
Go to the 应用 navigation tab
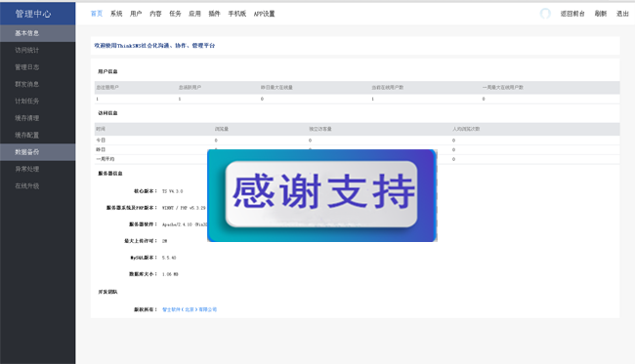click(194, 14)
